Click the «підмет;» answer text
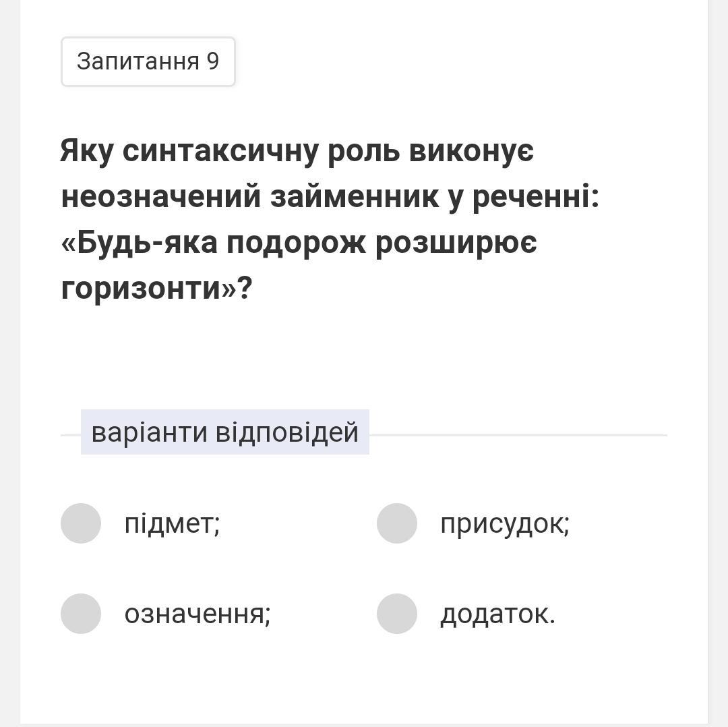Image resolution: width=728 pixels, height=727 pixels. [x=172, y=523]
